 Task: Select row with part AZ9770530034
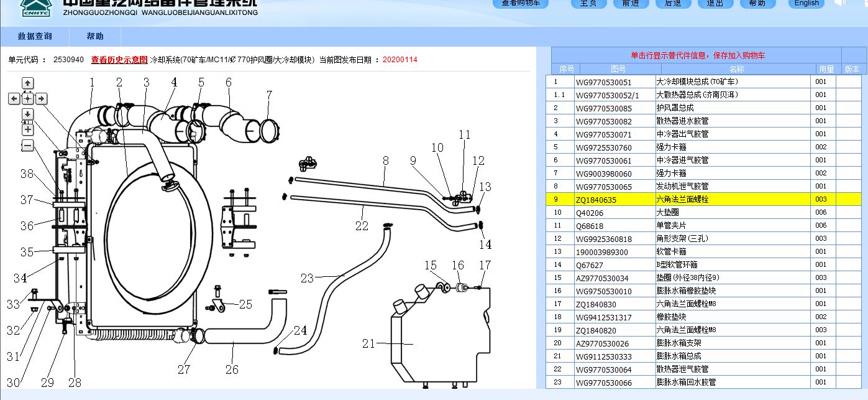point(703,277)
